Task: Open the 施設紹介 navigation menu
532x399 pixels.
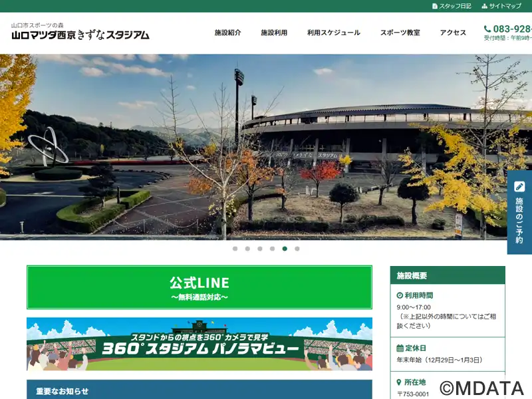Action: 227,33
